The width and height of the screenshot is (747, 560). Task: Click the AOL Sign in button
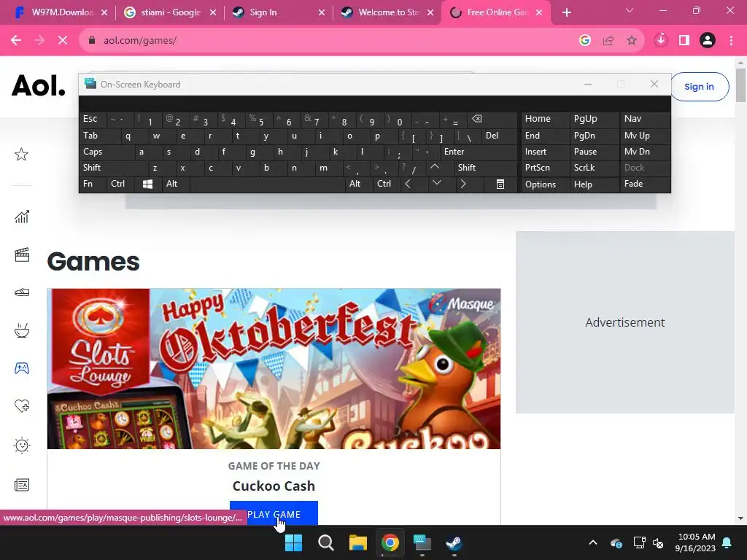pyautogui.click(x=700, y=87)
